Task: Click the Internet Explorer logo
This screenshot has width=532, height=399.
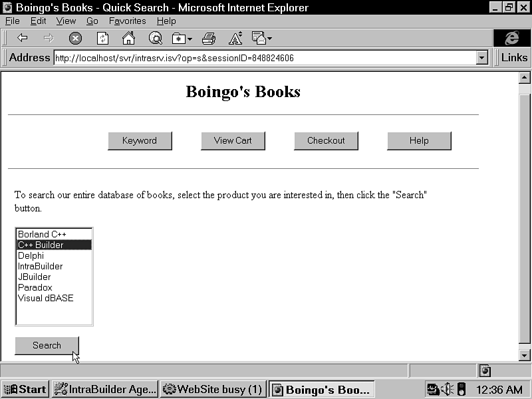Action: coord(511,38)
